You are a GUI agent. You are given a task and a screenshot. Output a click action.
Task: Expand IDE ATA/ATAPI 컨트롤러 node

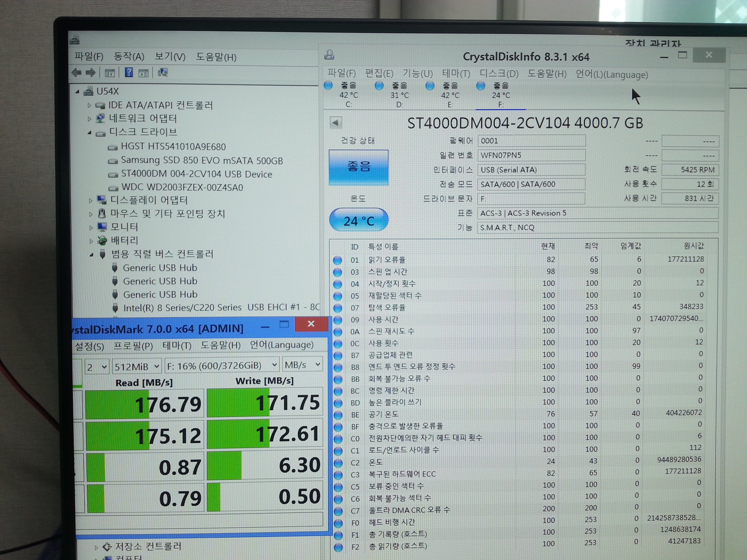89,106
